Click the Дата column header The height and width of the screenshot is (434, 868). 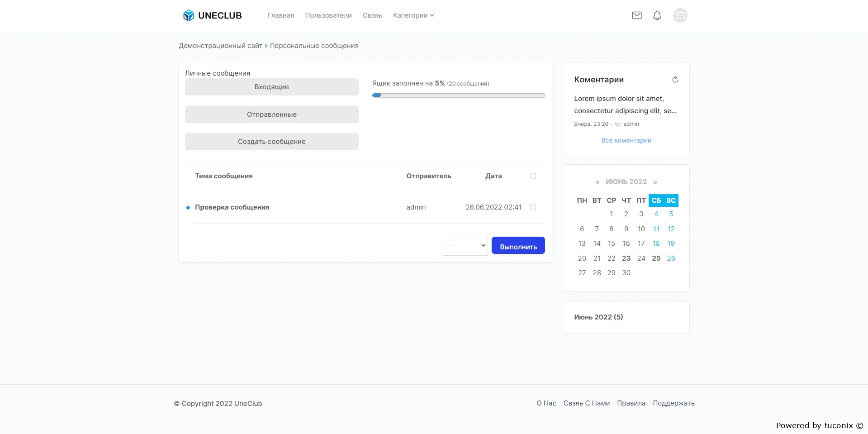(x=493, y=176)
